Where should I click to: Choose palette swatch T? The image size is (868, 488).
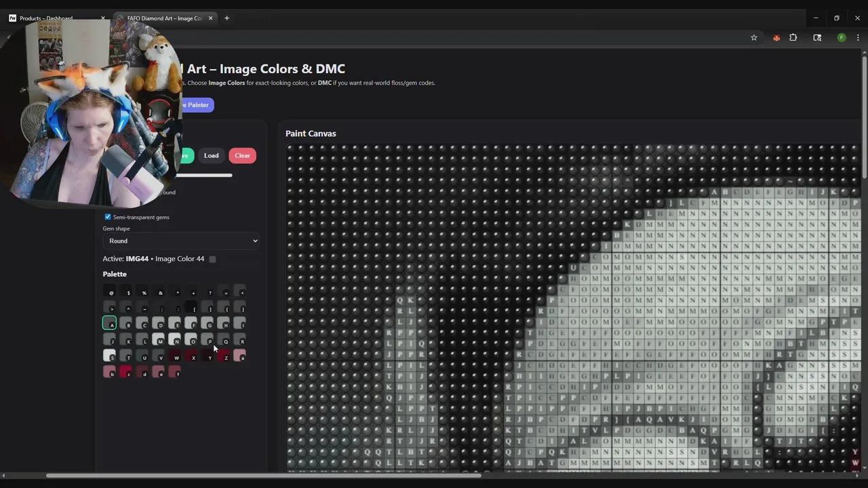125,355
